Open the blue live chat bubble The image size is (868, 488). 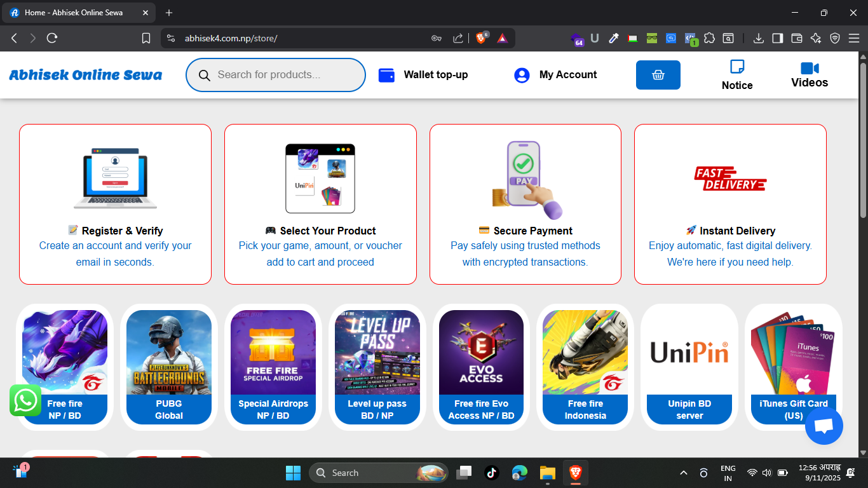click(x=824, y=426)
